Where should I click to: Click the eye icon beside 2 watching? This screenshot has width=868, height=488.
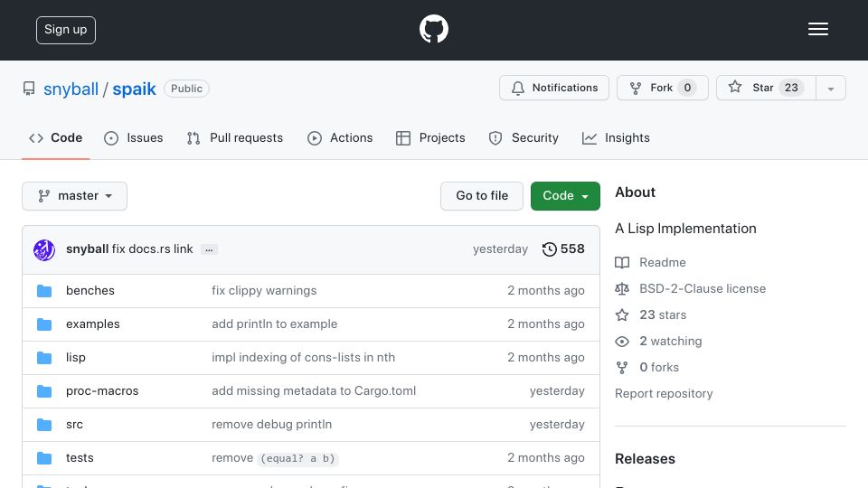point(622,342)
